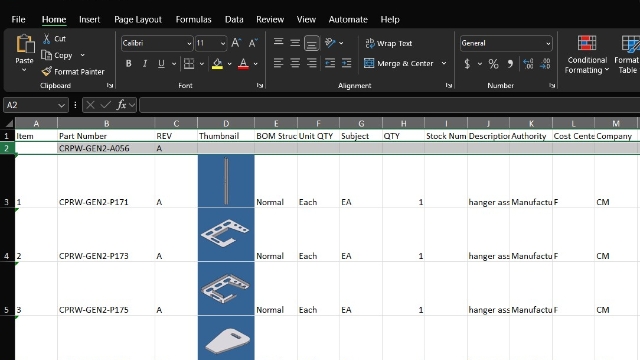Align text right
Image resolution: width=640 pixels, height=360 pixels.
click(x=311, y=63)
